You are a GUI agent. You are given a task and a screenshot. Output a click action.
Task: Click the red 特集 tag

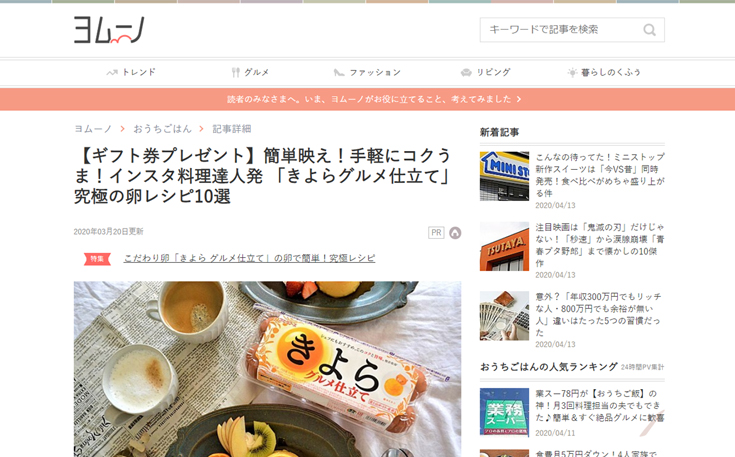pos(97,259)
